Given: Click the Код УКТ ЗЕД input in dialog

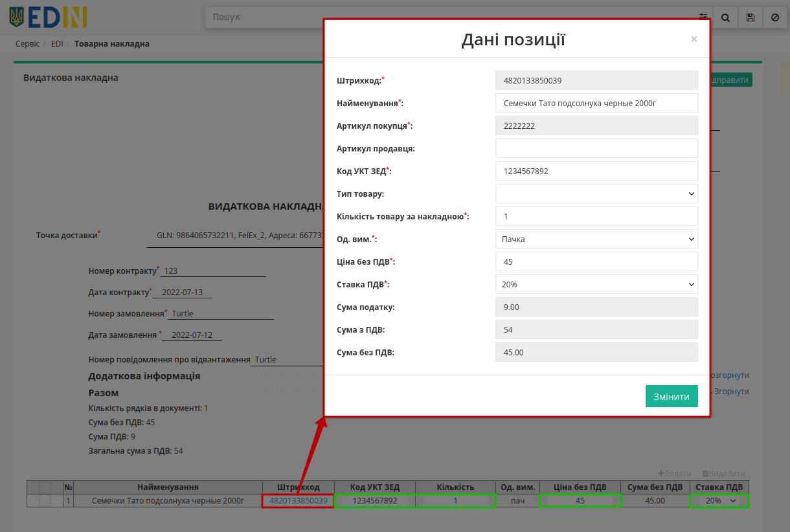Looking at the screenshot, I should 596,171.
